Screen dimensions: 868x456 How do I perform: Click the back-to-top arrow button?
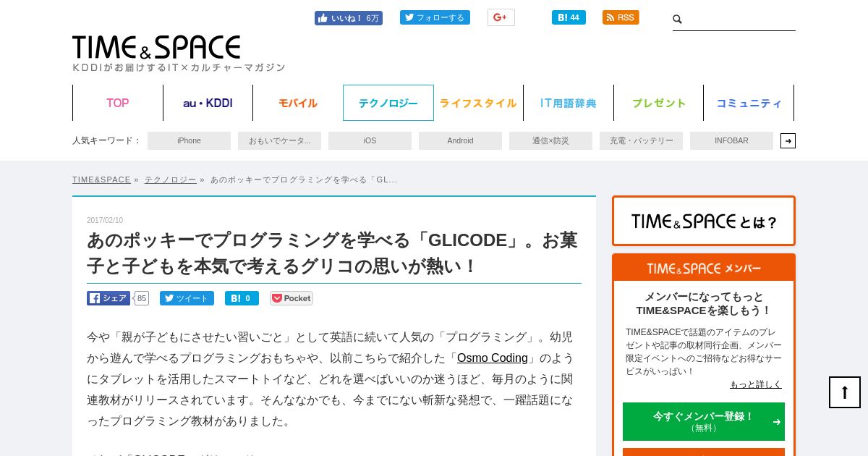(x=845, y=392)
